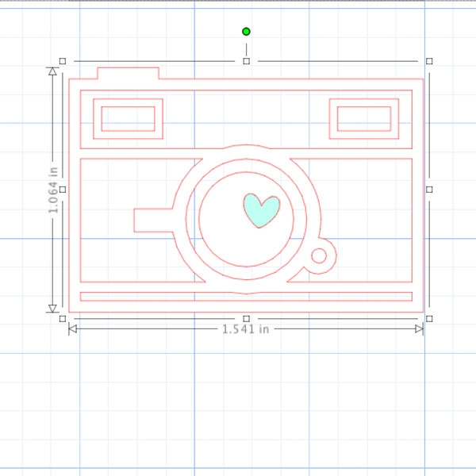Image resolution: width=476 pixels, height=476 pixels.
Task: Click the bottom-center selection resize handle
Action: (247, 319)
